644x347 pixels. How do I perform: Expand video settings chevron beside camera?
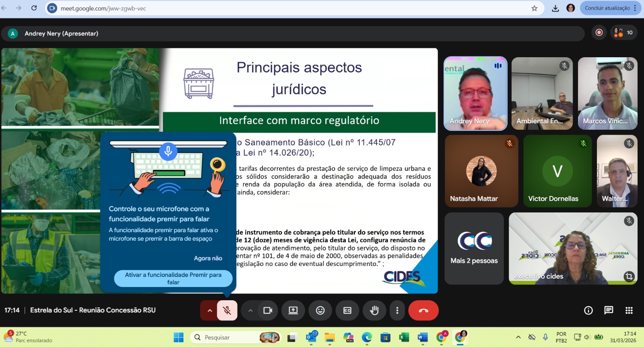click(x=250, y=310)
